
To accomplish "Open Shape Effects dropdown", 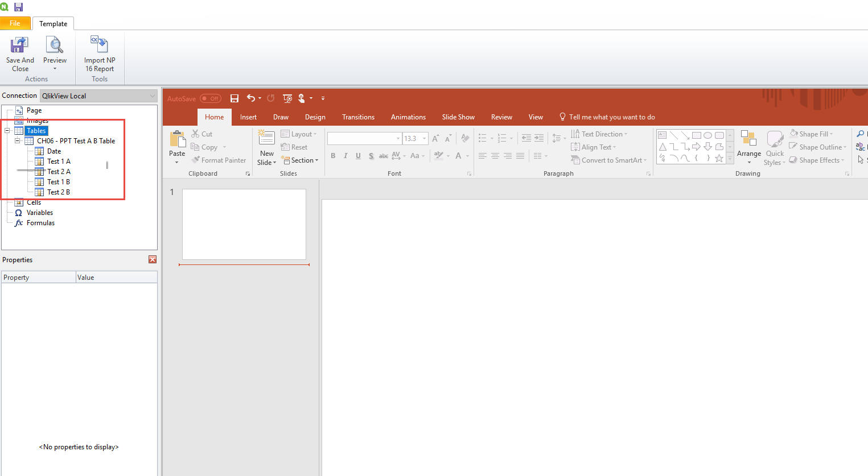I will 817,160.
